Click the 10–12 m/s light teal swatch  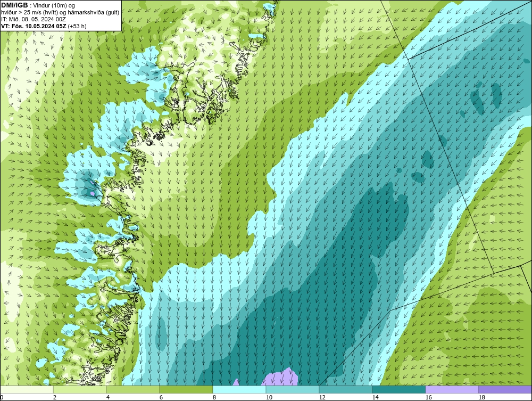click(293, 389)
